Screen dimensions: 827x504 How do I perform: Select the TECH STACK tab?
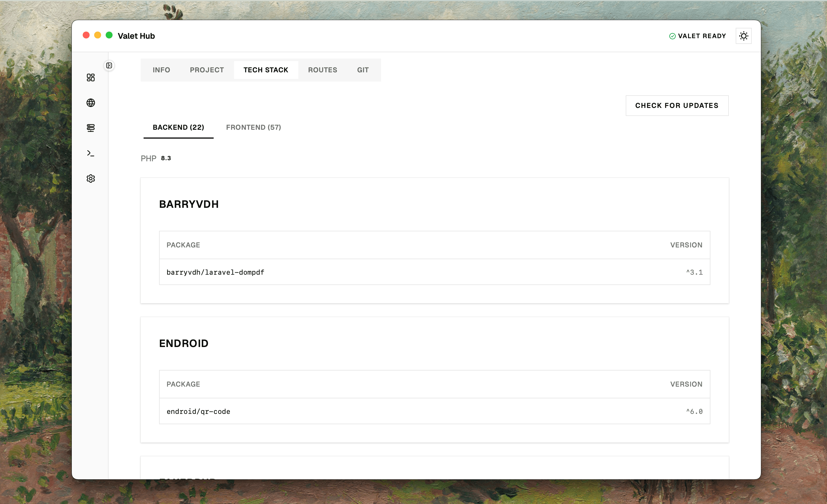click(x=266, y=70)
